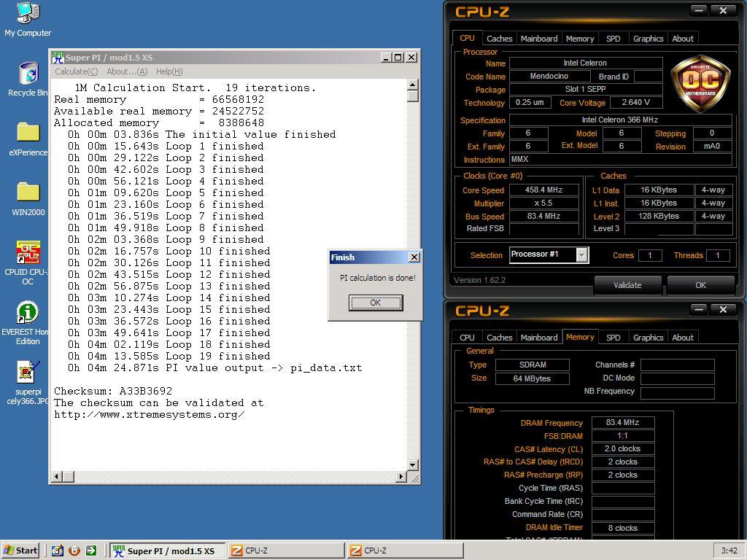Click Super PI vertical scrollbar up arrow
The width and height of the screenshot is (747, 560).
pyautogui.click(x=413, y=85)
